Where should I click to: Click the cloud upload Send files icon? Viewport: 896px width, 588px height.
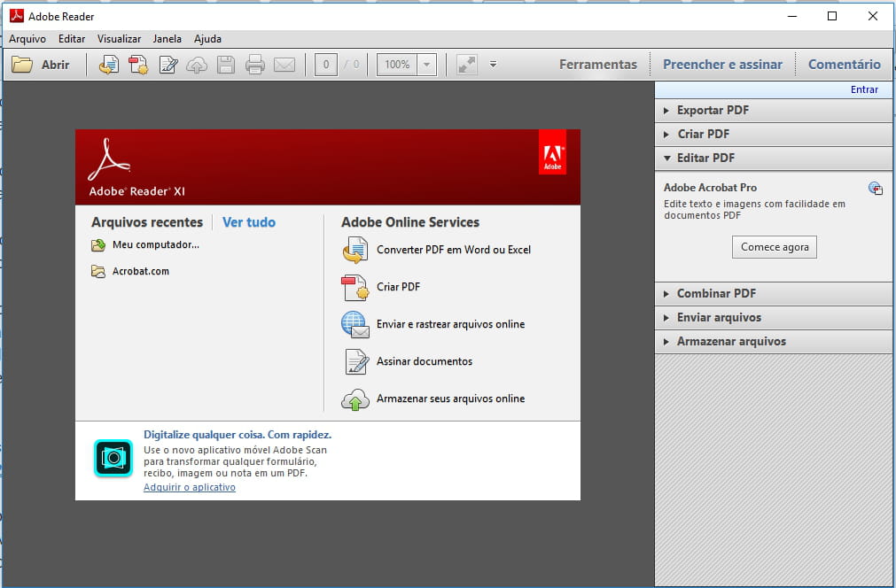[197, 64]
